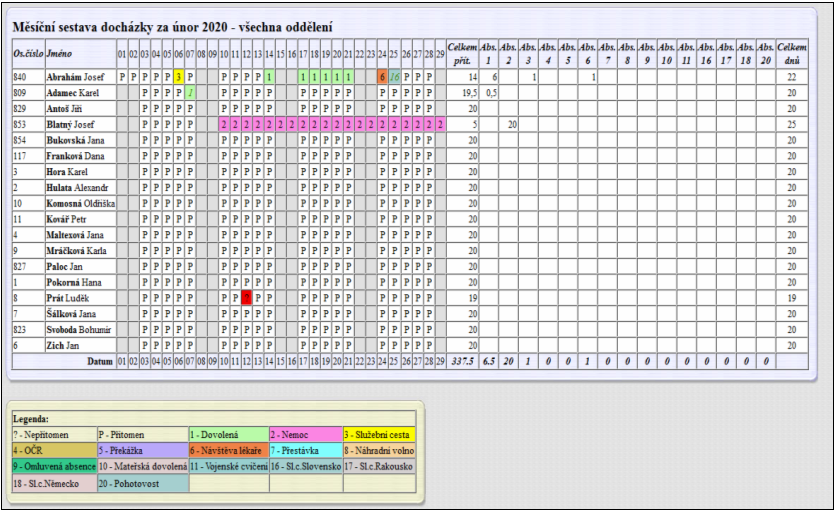Click the Os.číslo column header
This screenshot has width=837, height=511.
[x=29, y=53]
